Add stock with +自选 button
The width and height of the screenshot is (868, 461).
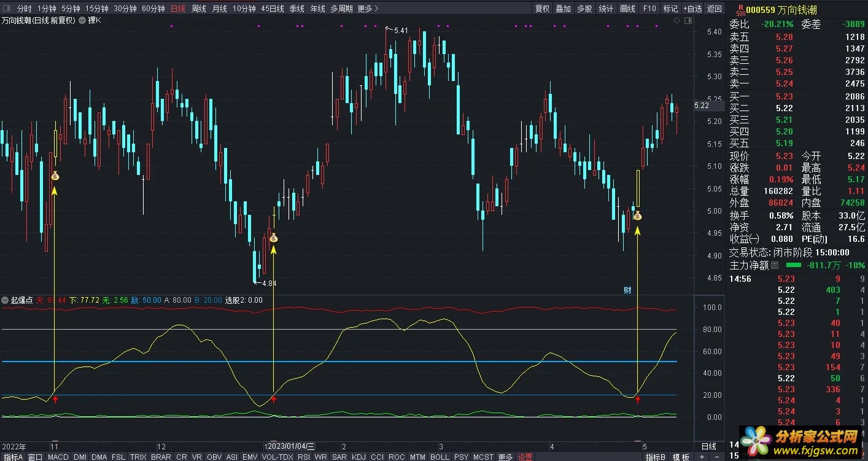(692, 9)
